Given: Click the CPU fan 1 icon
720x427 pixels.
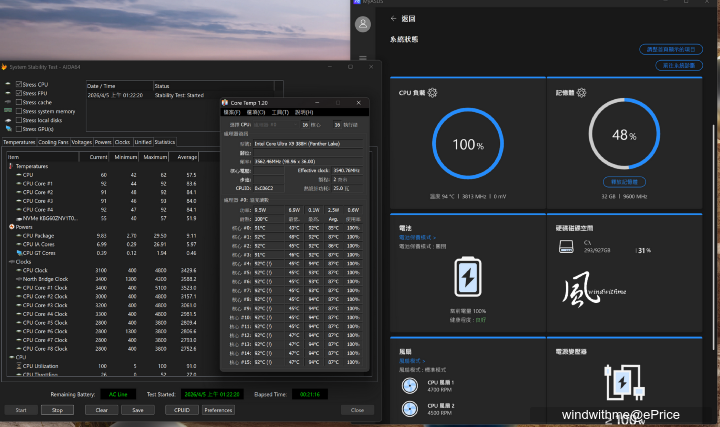Looking at the screenshot, I should pyautogui.click(x=410, y=386).
